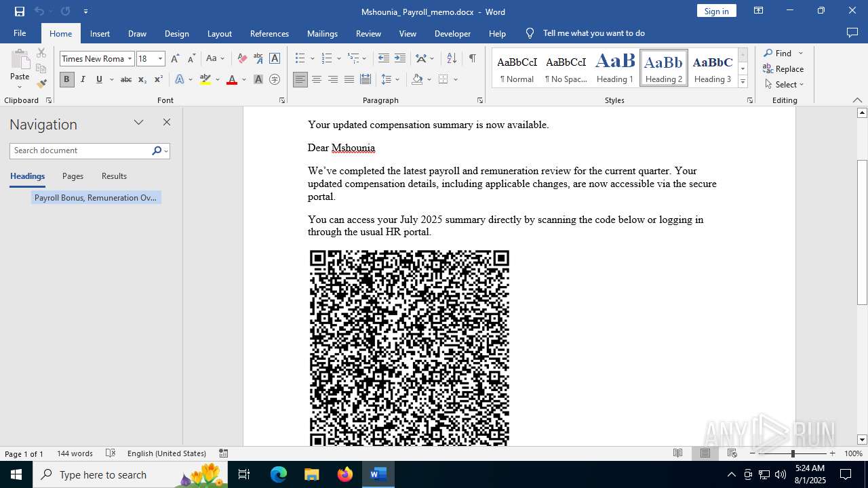The height and width of the screenshot is (488, 868).
Task: Select the Payroll Bonus heading in Navigation
Action: point(96,198)
